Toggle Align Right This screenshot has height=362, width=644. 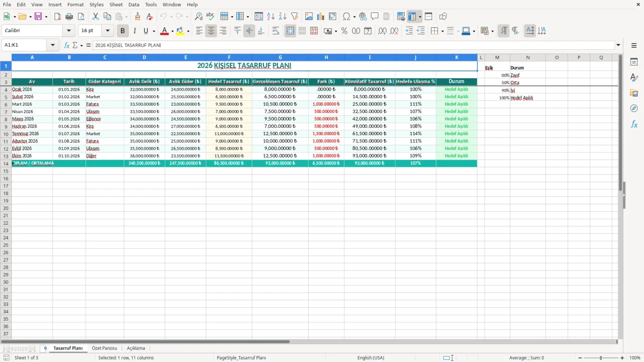pos(223,31)
